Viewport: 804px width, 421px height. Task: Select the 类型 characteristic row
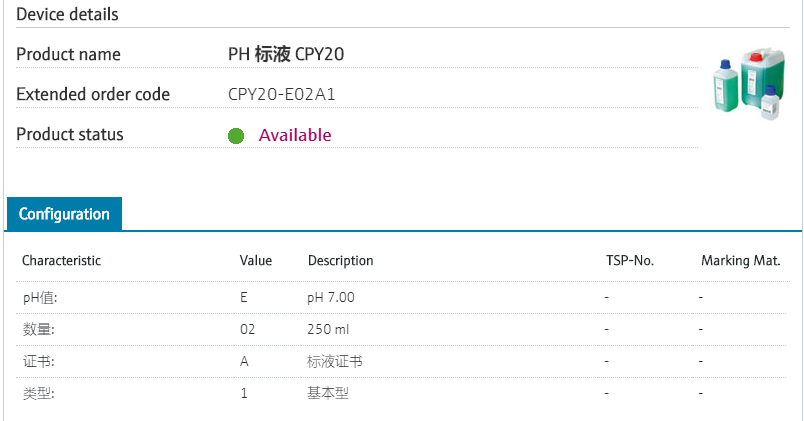38,393
